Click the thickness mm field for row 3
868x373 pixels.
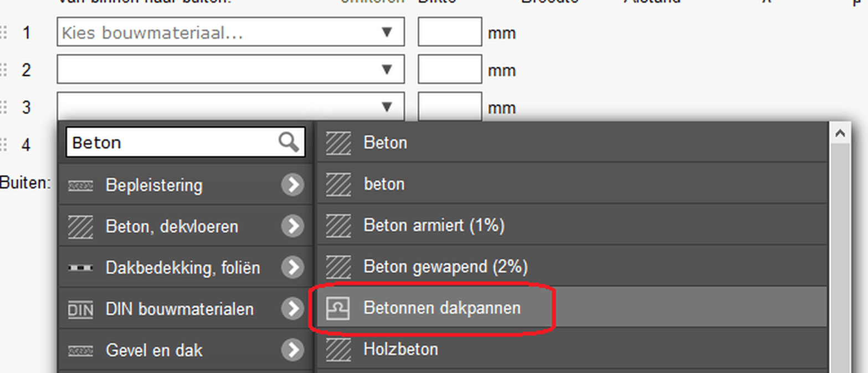(x=450, y=106)
